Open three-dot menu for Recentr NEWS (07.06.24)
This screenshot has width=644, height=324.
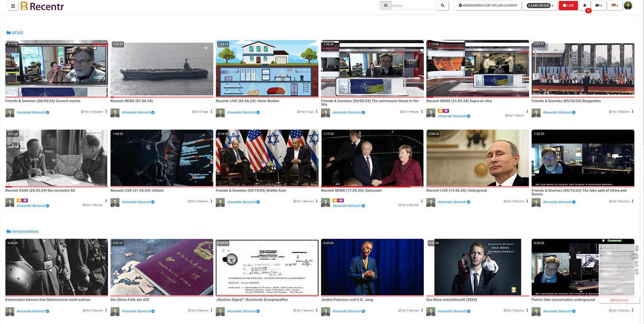211,112
